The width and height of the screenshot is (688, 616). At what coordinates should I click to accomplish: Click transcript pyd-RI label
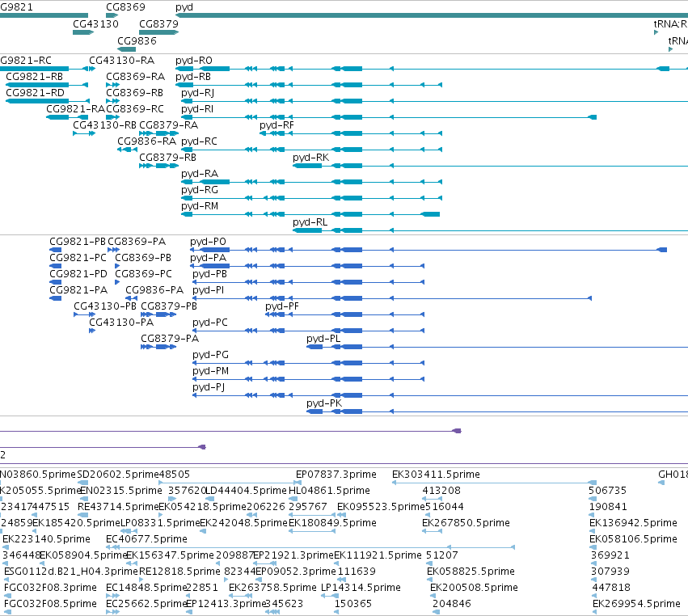197,109
